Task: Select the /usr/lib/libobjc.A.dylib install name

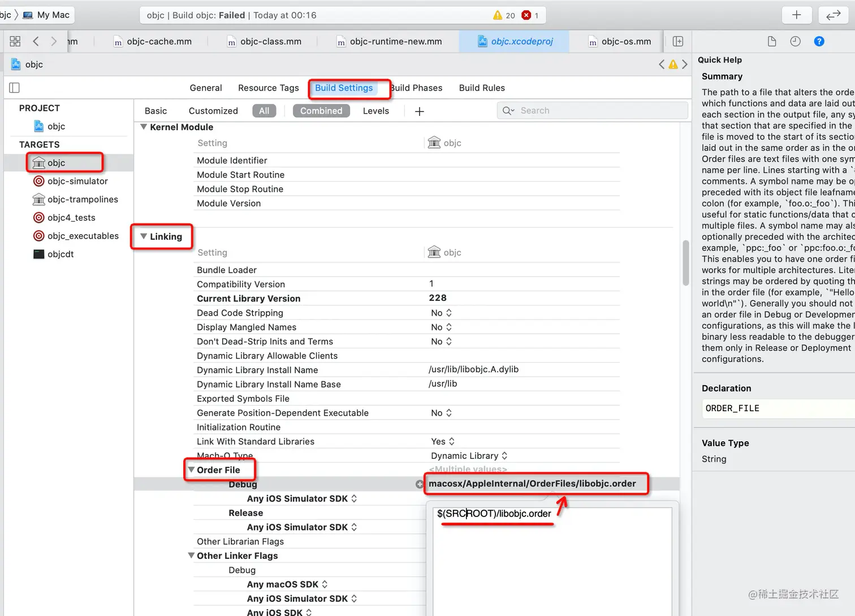Action: point(473,369)
